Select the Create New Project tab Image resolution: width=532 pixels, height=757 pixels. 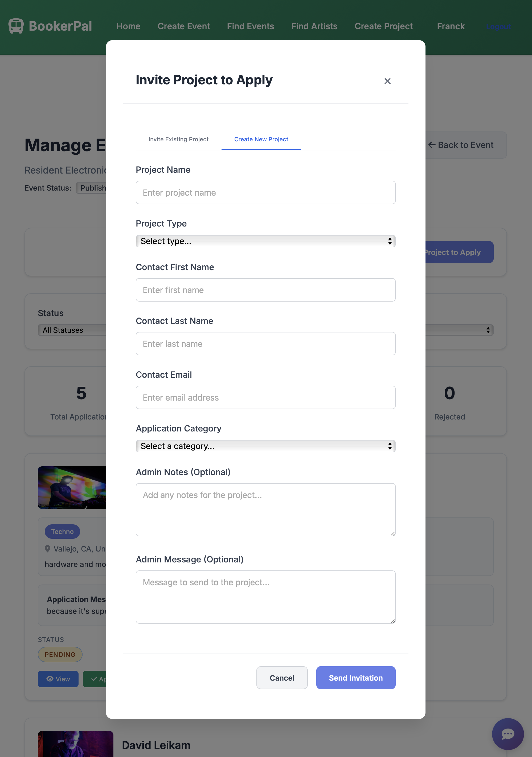pyautogui.click(x=261, y=139)
